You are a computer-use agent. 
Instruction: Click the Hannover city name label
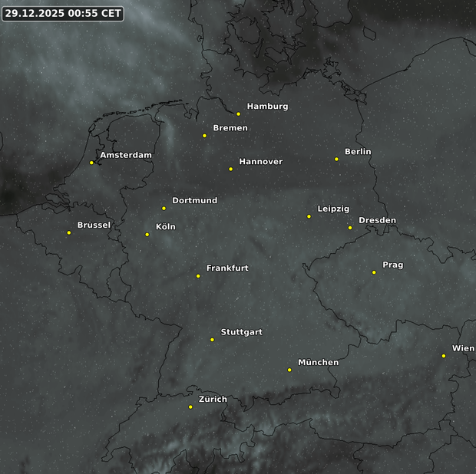(x=260, y=162)
